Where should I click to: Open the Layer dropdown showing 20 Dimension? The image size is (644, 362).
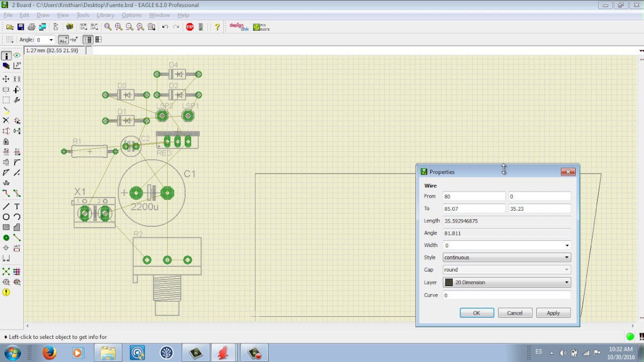pyautogui.click(x=507, y=283)
